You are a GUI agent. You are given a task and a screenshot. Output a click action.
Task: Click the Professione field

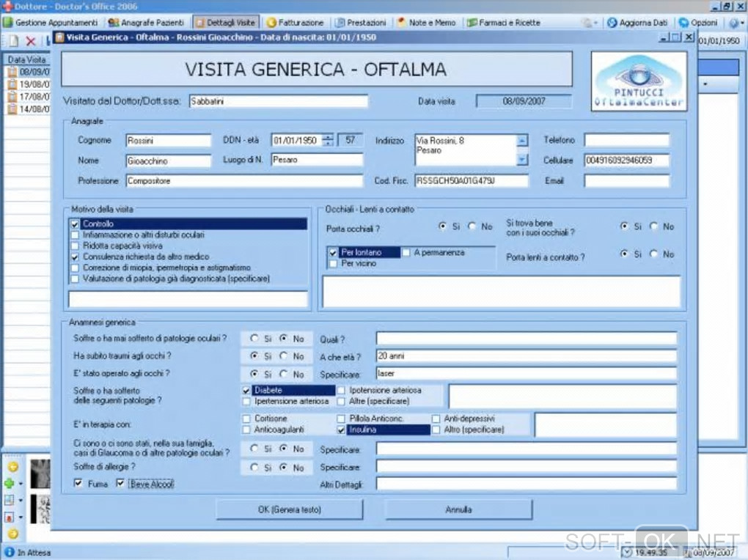[x=244, y=181]
